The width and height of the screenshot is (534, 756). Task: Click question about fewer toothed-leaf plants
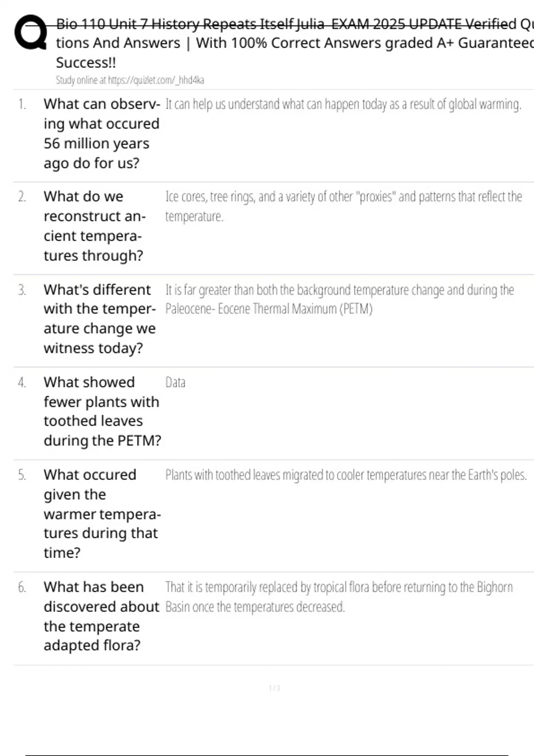click(x=102, y=411)
